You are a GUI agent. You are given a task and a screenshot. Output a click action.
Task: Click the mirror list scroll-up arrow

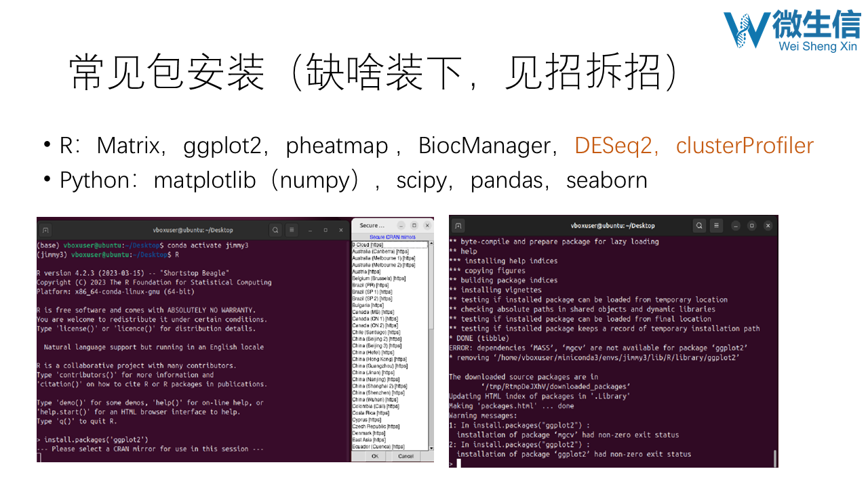point(431,244)
